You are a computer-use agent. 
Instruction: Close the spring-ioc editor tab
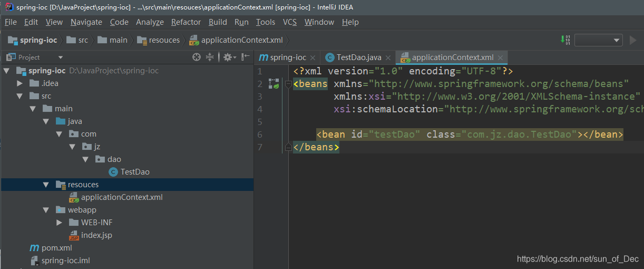click(313, 58)
